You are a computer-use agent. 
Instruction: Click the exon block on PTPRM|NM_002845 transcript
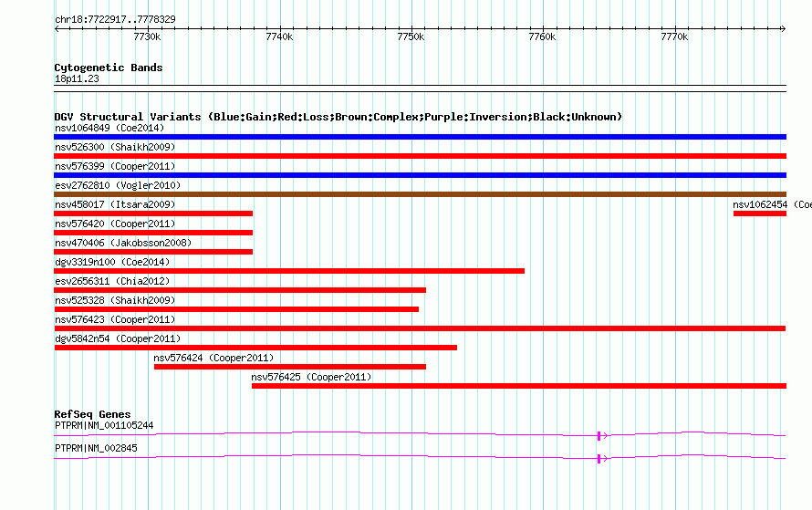tap(599, 459)
